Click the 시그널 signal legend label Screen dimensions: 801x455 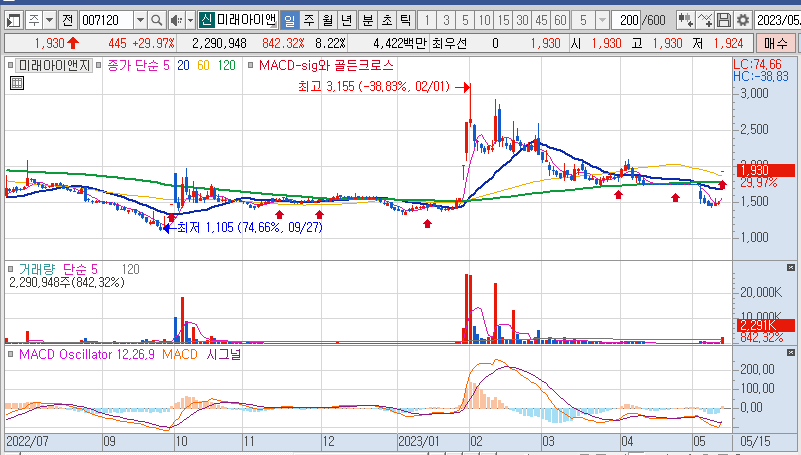[224, 354]
